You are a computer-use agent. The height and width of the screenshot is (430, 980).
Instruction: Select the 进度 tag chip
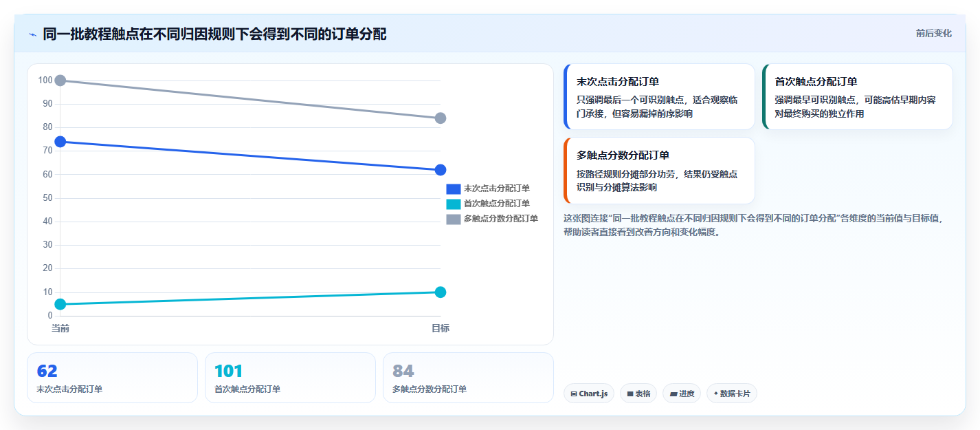coord(682,394)
